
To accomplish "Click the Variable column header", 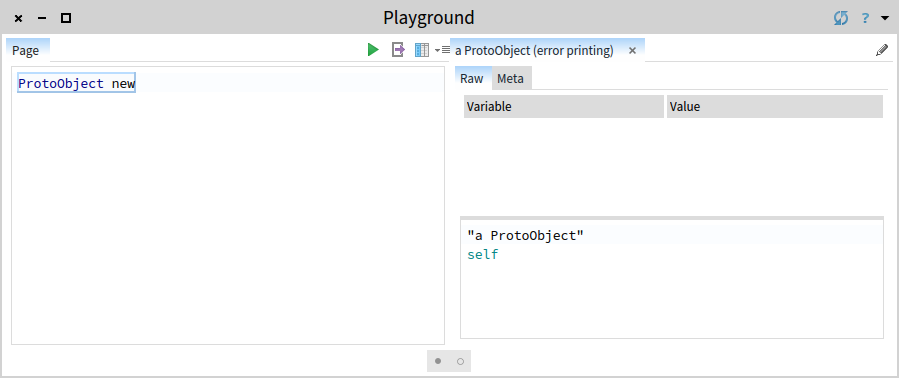I will click(564, 106).
